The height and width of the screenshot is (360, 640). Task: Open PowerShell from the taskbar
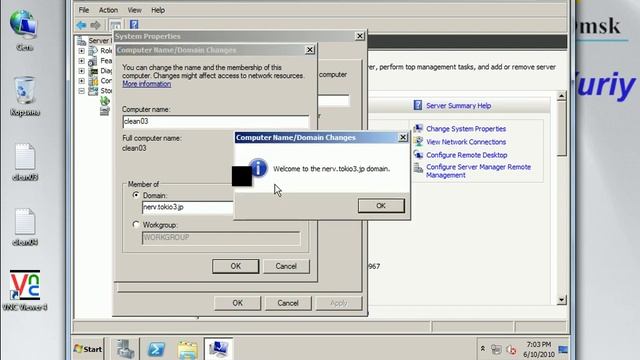pos(156,349)
